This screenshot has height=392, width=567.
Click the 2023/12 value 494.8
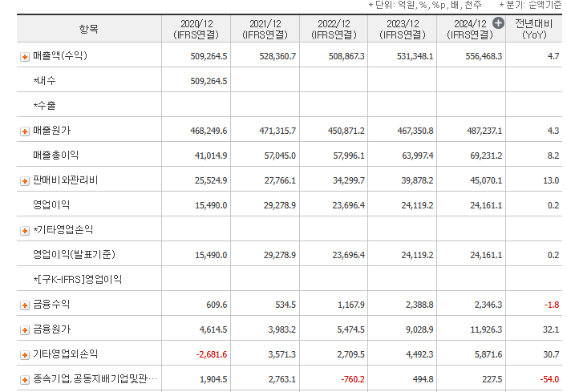pyautogui.click(x=423, y=380)
